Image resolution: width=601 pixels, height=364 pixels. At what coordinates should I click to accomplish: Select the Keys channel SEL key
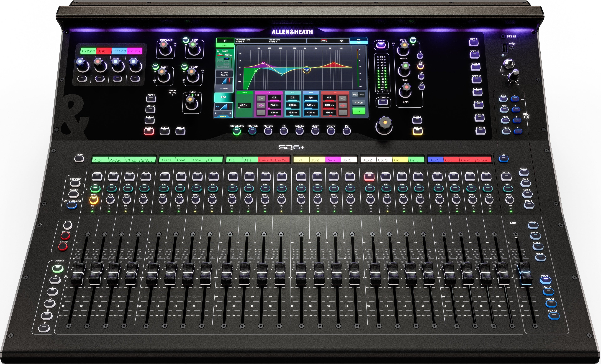click(x=334, y=188)
